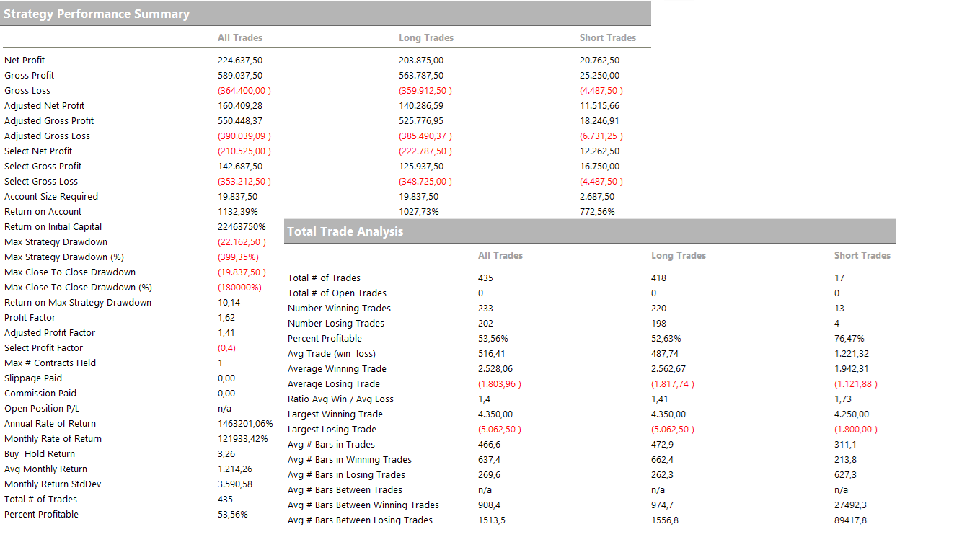Select the Select Profit Factor red label
Screen dimensions: 980x537
coord(43,348)
